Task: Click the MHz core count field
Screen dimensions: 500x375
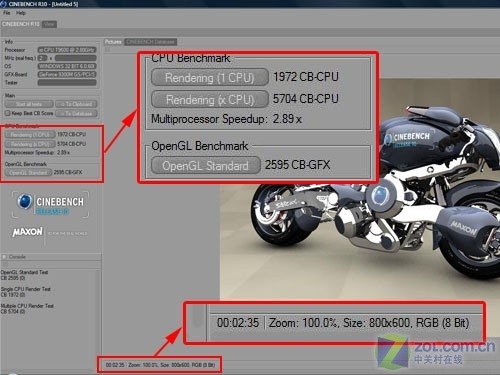Action: pos(42,58)
